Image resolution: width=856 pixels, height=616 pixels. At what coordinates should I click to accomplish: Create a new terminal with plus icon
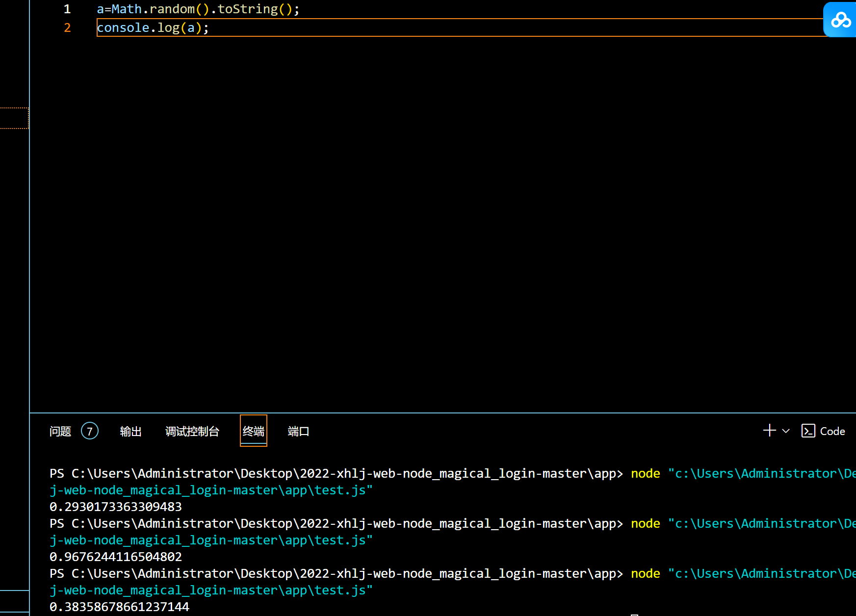[x=770, y=431]
